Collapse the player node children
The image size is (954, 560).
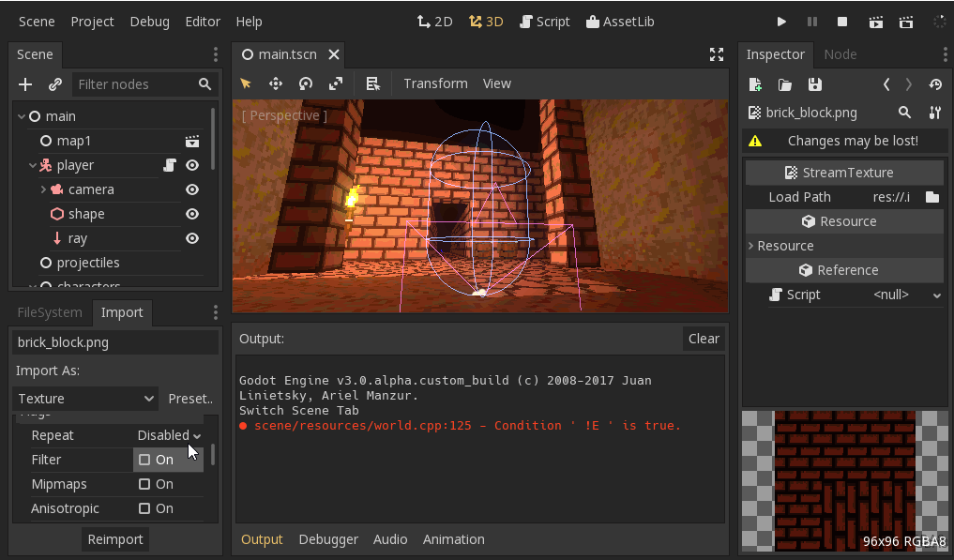(33, 165)
